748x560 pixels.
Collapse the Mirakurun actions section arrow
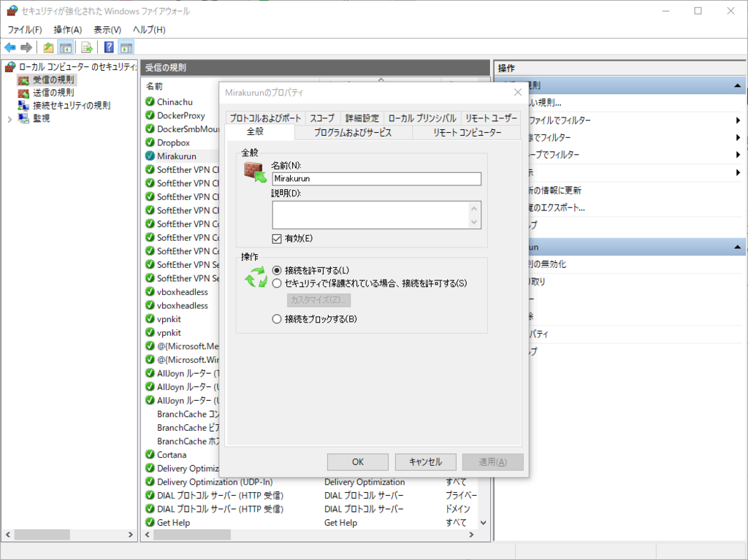coord(737,247)
